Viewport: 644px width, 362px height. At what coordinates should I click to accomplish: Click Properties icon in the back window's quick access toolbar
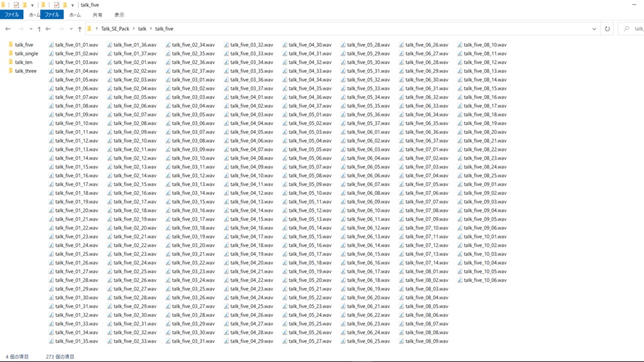16,5
